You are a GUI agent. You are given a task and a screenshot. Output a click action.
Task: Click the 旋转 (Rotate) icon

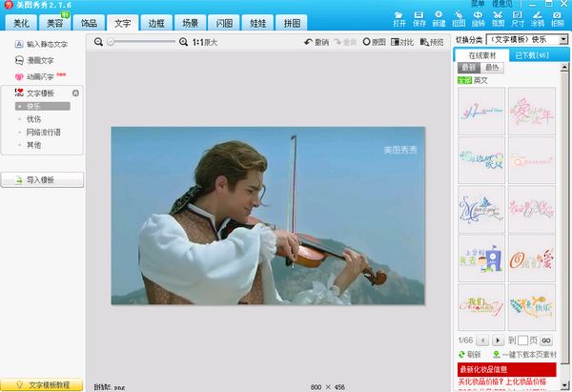tap(479, 19)
